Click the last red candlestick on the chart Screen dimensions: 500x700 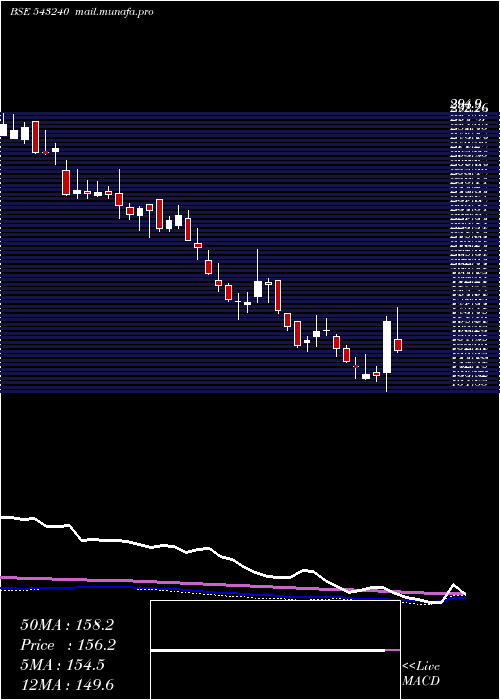tap(398, 345)
